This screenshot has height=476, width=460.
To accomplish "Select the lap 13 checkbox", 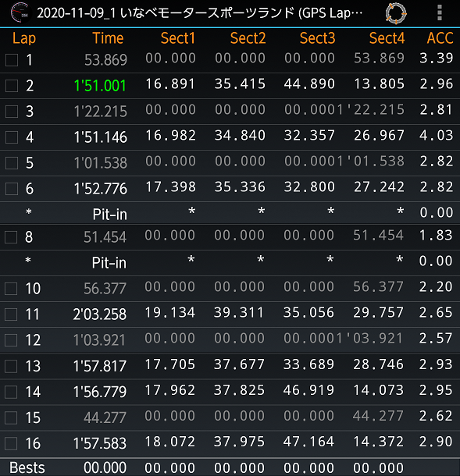I will pyautogui.click(x=11, y=366).
